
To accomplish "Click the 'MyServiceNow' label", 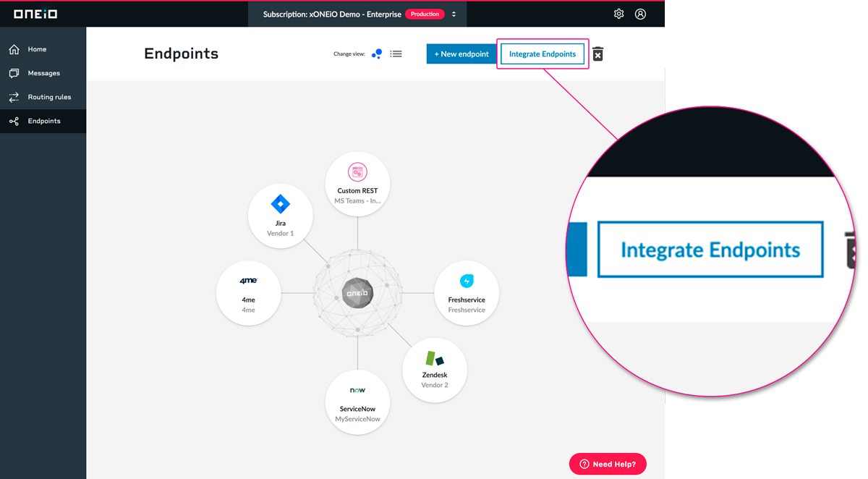I will 357,419.
